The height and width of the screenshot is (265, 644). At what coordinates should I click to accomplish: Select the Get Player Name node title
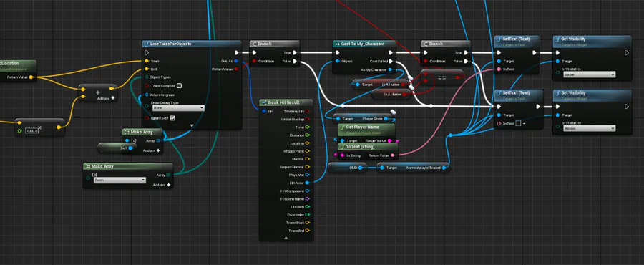(362, 127)
